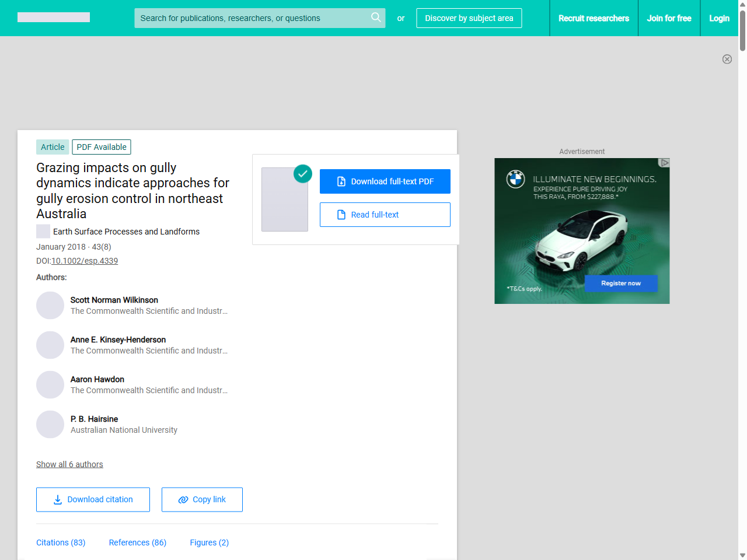747x560 pixels.
Task: Follow the DOI 10.1002/esp.4339 link
Action: pos(85,261)
